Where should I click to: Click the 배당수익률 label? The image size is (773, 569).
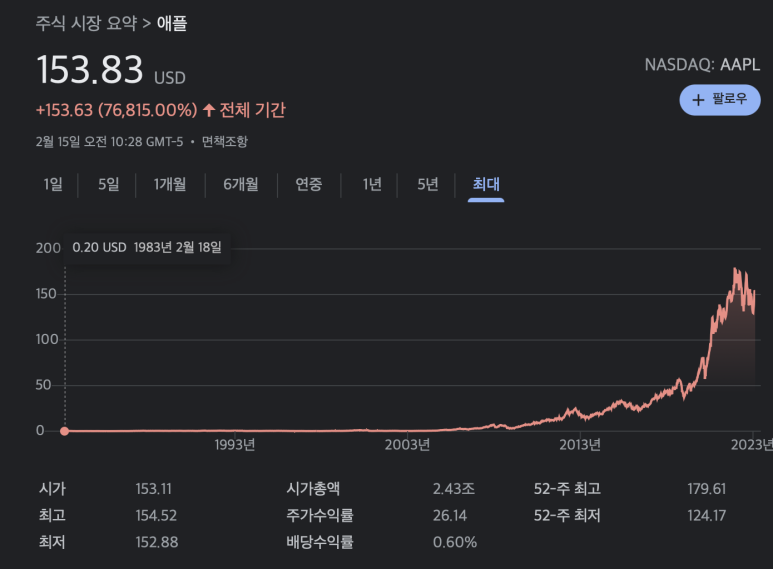319,542
